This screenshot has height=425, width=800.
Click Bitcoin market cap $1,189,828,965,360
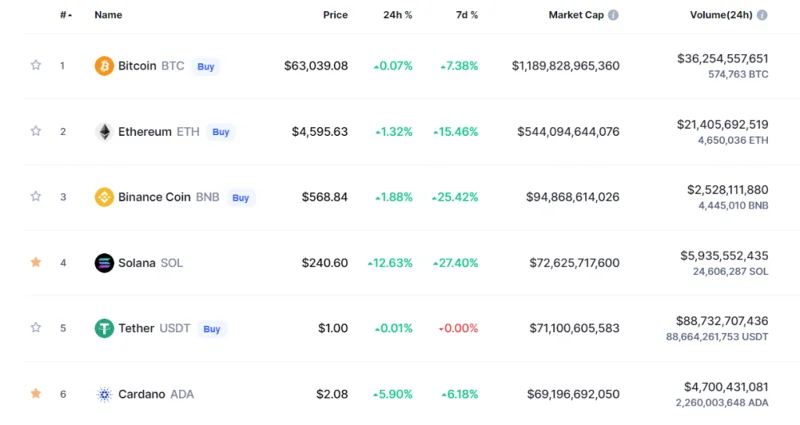[566, 66]
